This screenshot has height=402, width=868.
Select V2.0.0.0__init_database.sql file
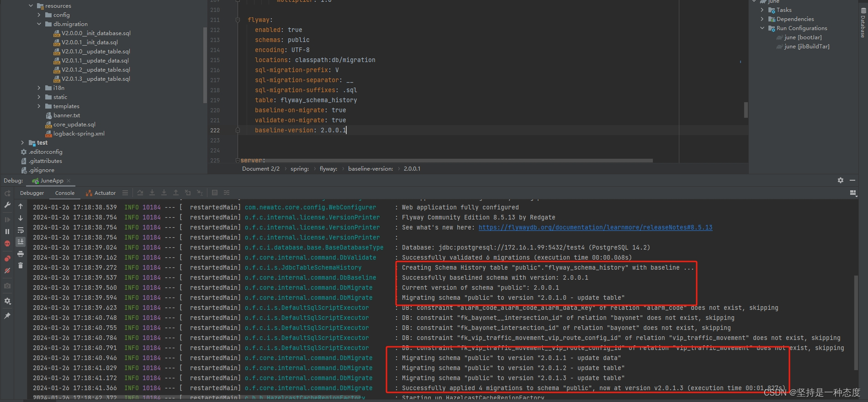[92, 33]
